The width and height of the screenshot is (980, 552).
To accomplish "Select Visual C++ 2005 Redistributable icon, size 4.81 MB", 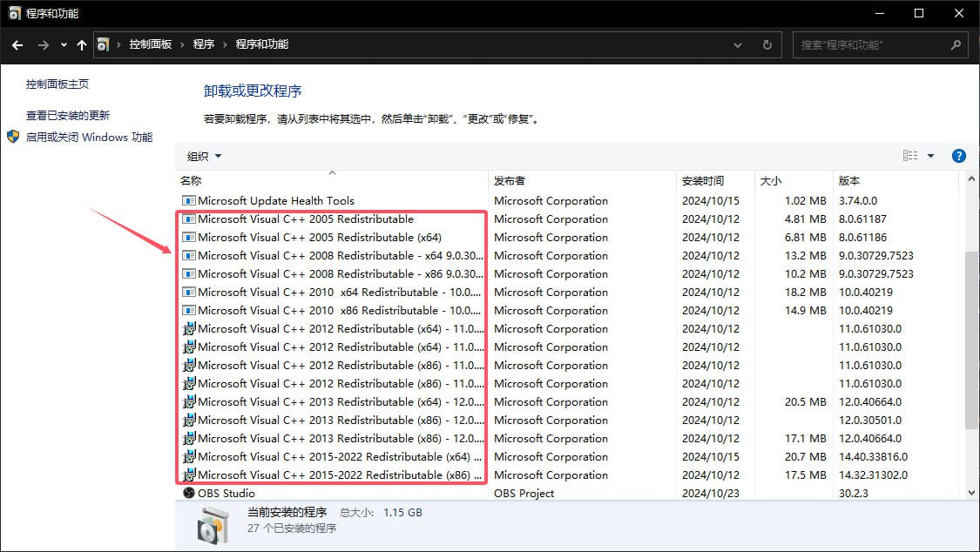I will click(x=188, y=219).
